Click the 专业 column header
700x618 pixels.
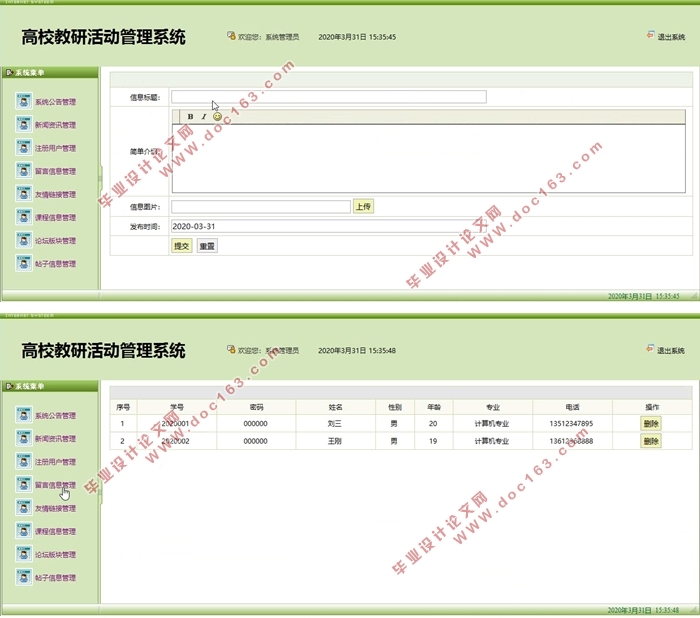(x=493, y=407)
